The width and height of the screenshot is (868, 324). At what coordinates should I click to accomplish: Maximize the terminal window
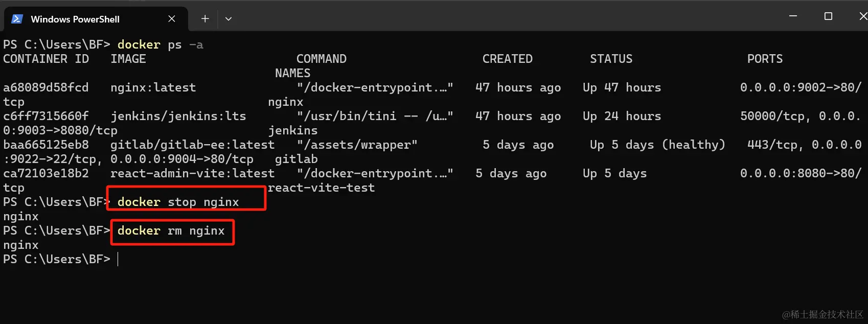tap(828, 16)
